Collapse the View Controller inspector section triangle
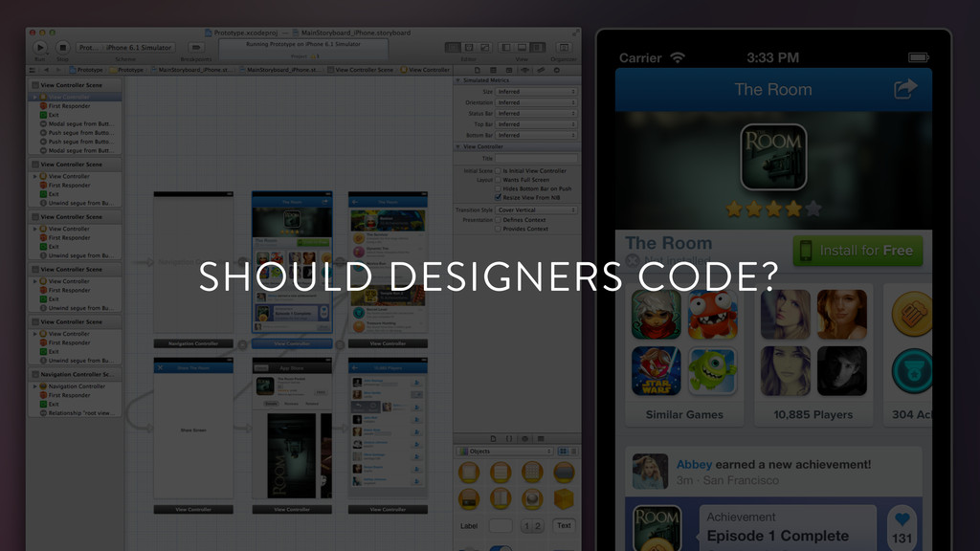The width and height of the screenshot is (980, 551). pos(457,146)
